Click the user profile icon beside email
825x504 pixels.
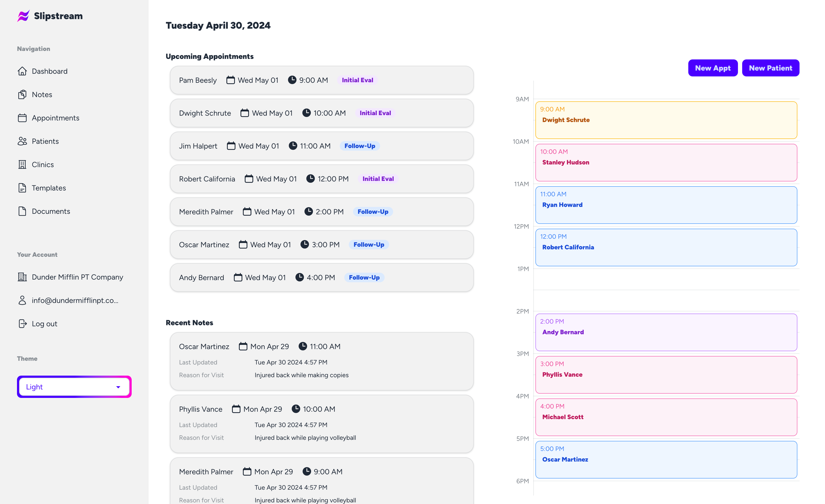pyautogui.click(x=22, y=300)
